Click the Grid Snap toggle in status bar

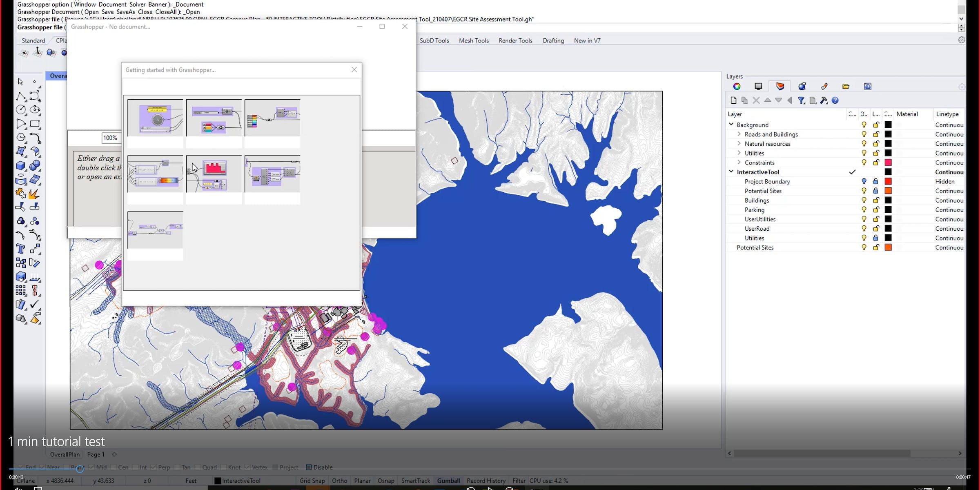point(312,481)
